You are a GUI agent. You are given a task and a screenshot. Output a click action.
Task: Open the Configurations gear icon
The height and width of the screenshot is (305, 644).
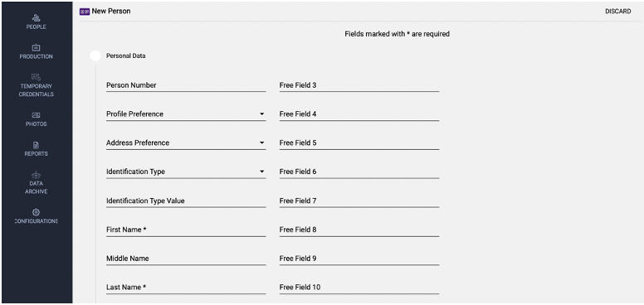click(x=37, y=212)
